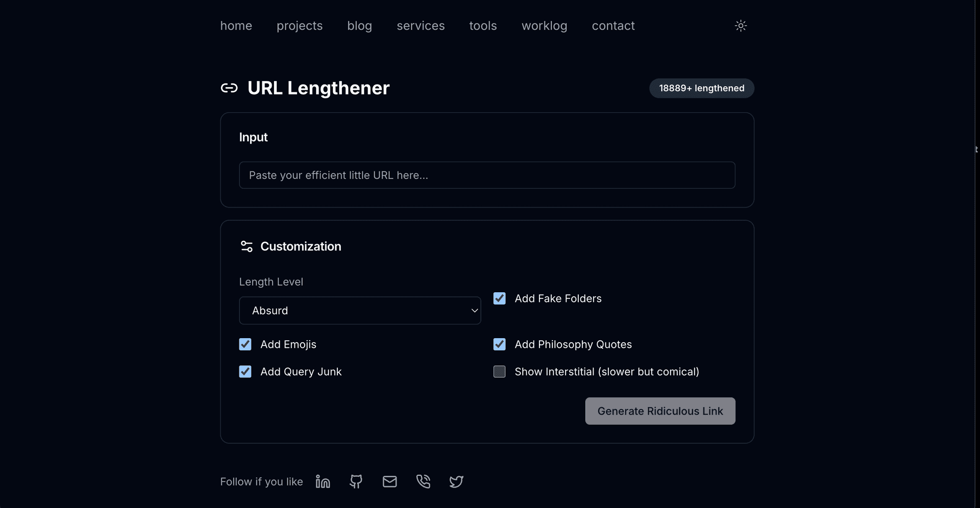This screenshot has height=508, width=980.
Task: Navigate to the tools menu item
Action: pos(482,26)
